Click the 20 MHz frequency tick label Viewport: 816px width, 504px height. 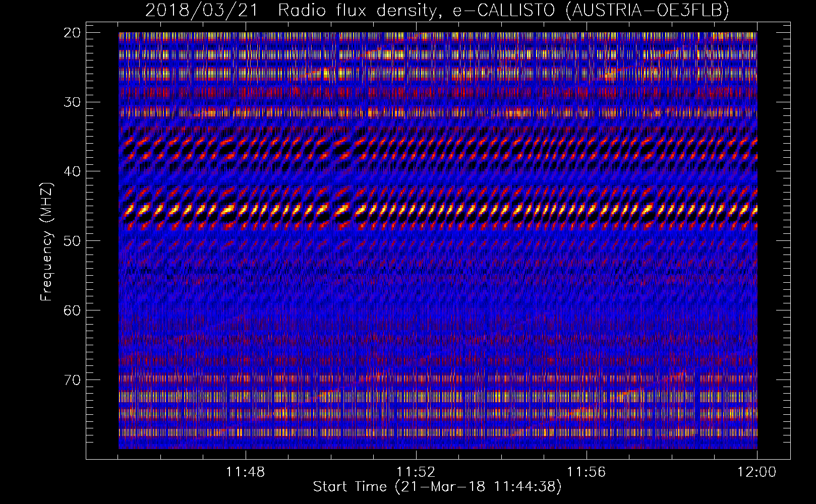pyautogui.click(x=72, y=33)
